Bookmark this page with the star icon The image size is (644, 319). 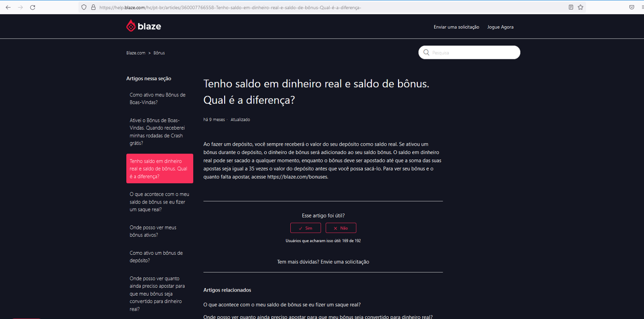(x=580, y=7)
